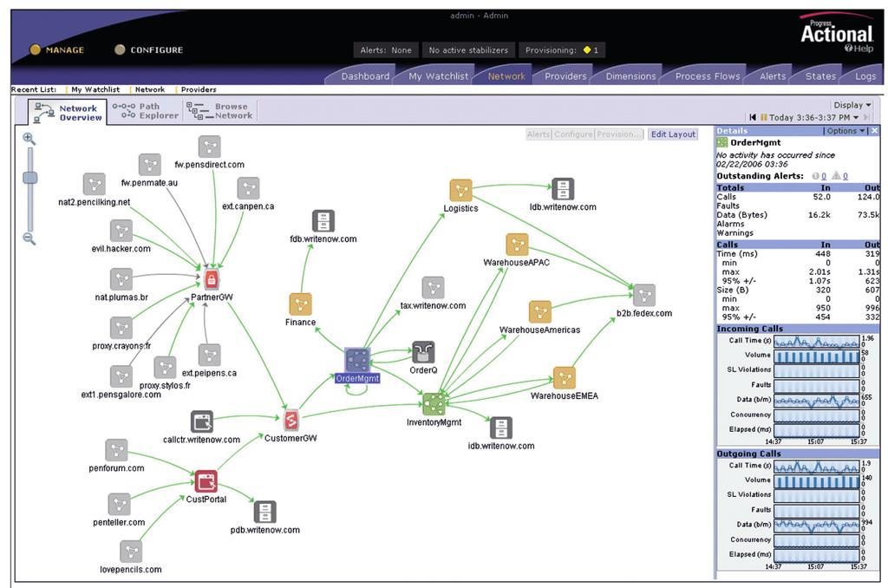Click the WarehouseEMEA node icon

(x=564, y=378)
